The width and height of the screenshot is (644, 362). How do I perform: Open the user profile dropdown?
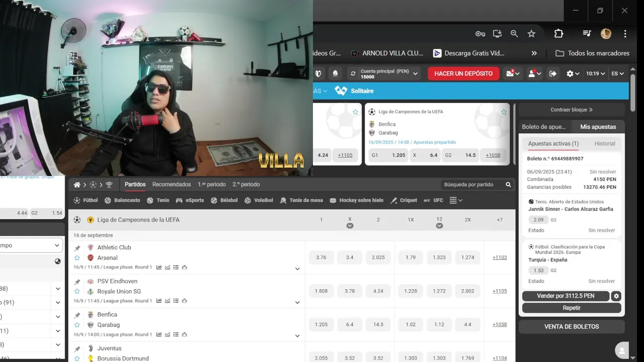533,73
